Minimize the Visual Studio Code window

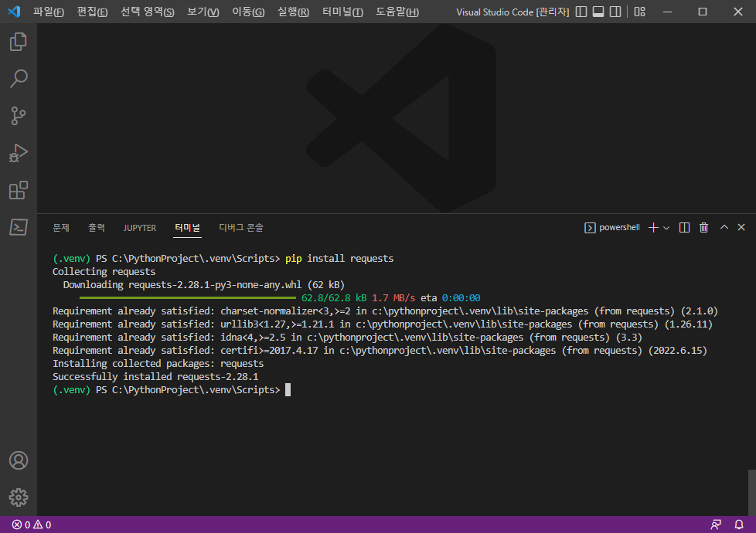point(668,12)
